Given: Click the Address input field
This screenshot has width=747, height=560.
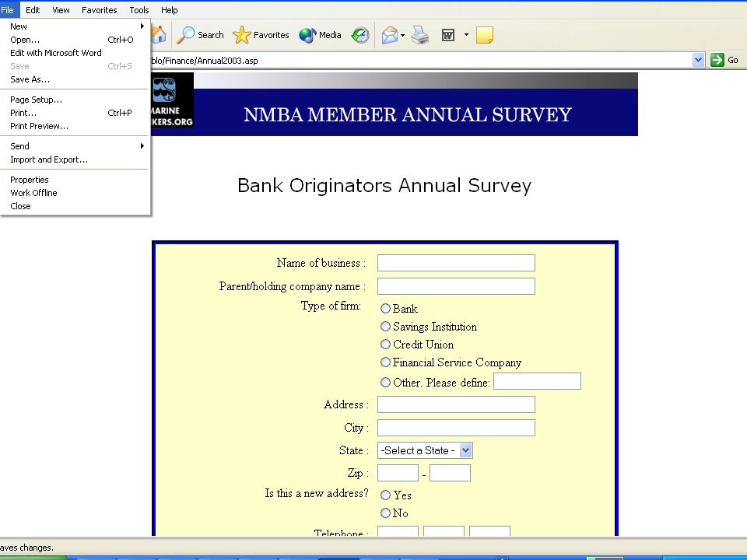Looking at the screenshot, I should coord(456,404).
